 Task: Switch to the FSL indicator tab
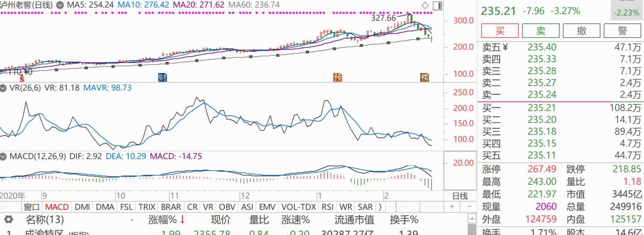126,206
